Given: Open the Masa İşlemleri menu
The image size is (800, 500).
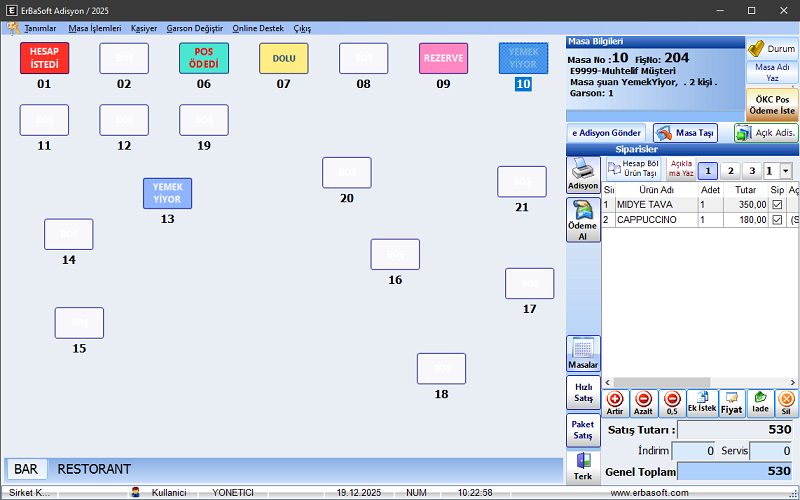Looking at the screenshot, I should pos(93,28).
